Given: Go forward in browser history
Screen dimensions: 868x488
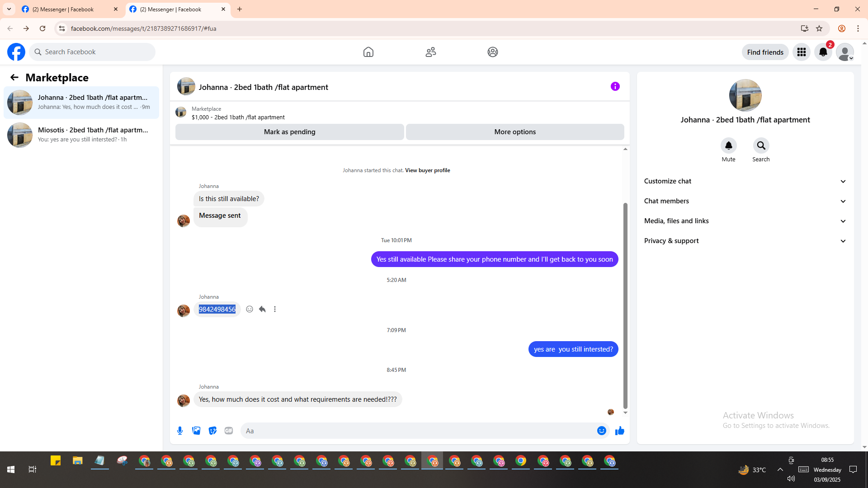Looking at the screenshot, I should click(x=26, y=28).
